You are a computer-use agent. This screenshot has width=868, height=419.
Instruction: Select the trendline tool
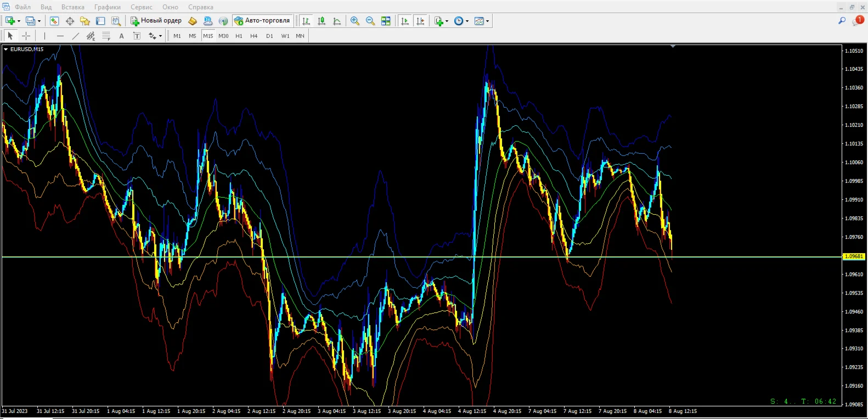point(76,36)
